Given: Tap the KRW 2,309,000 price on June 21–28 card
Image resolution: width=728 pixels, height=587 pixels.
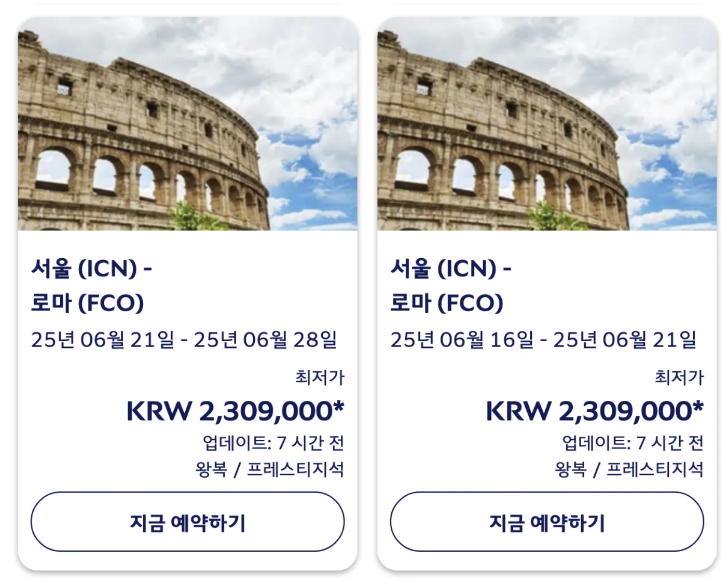Looking at the screenshot, I should tap(235, 411).
